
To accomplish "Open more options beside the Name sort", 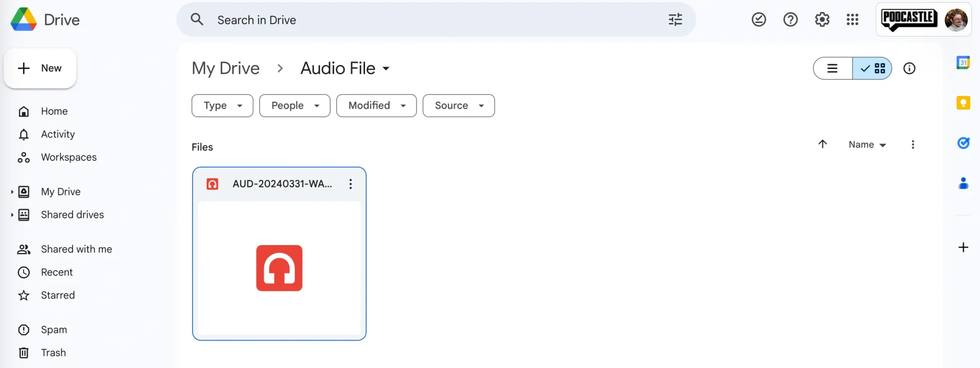I will pyautogui.click(x=912, y=144).
